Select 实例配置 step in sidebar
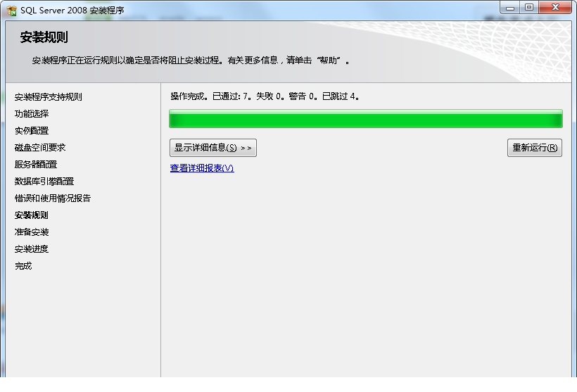This screenshot has width=577, height=392. 32,131
